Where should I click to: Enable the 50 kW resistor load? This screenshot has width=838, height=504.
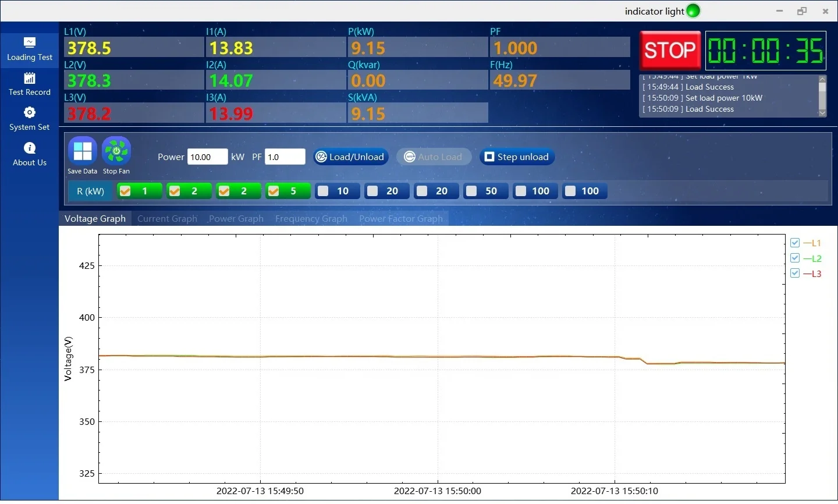point(471,191)
